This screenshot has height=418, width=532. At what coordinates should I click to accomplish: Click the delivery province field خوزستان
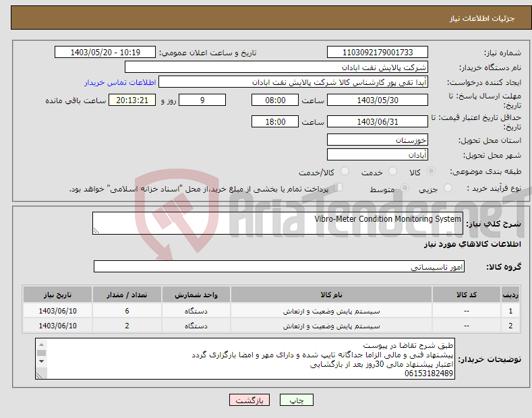click(x=378, y=140)
